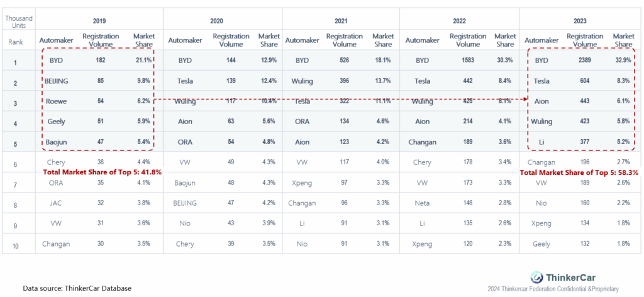This screenshot has width=644, height=297.
Task: Select the 2020 Registration Volume column header
Action: 231,40
